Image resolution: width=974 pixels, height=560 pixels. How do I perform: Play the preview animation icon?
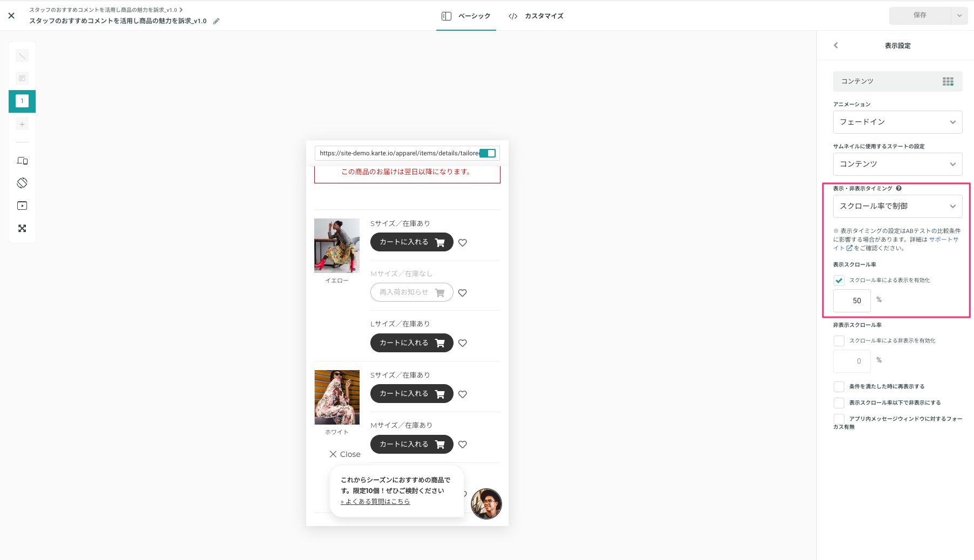click(22, 206)
